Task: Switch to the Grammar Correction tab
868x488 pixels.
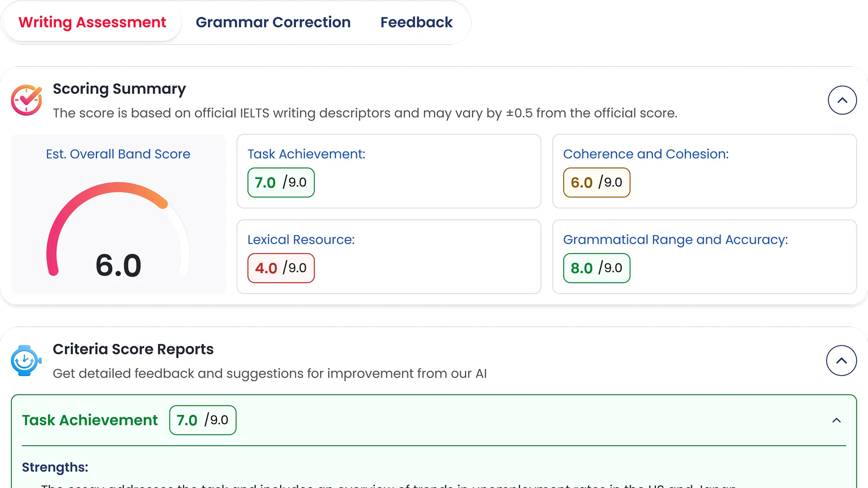Action: [x=273, y=22]
